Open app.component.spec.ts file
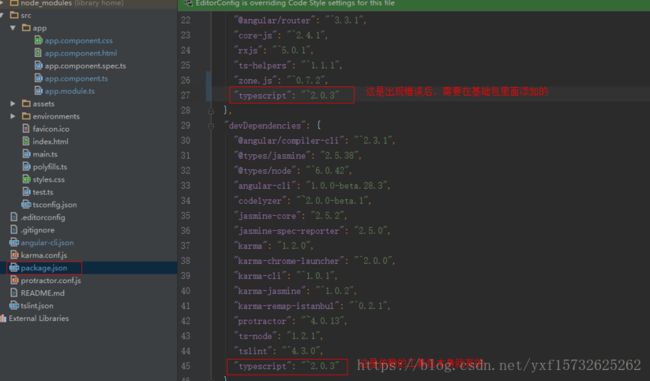 [85, 66]
